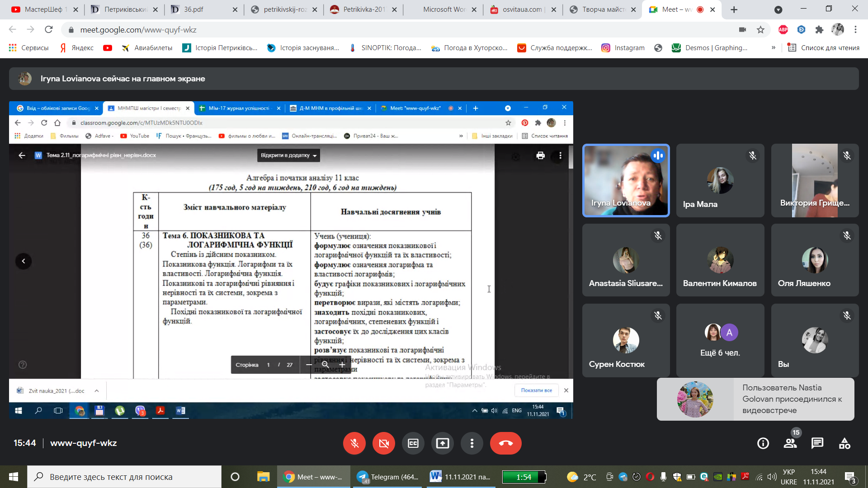Open the SINOPTIK: Погода bookmark

click(385, 48)
